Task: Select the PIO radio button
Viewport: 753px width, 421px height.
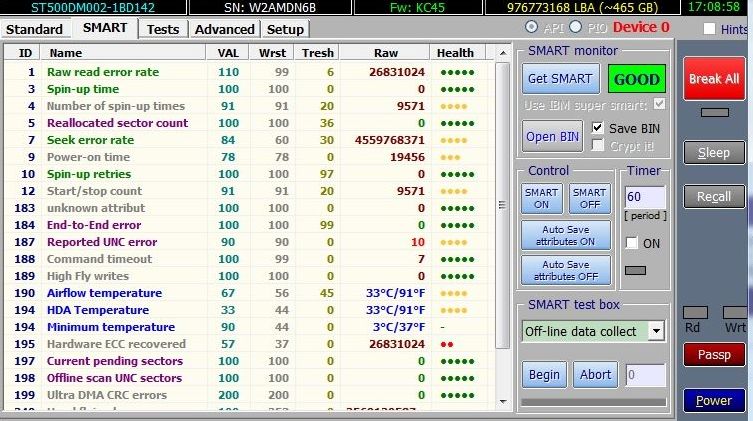Action: tap(575, 27)
